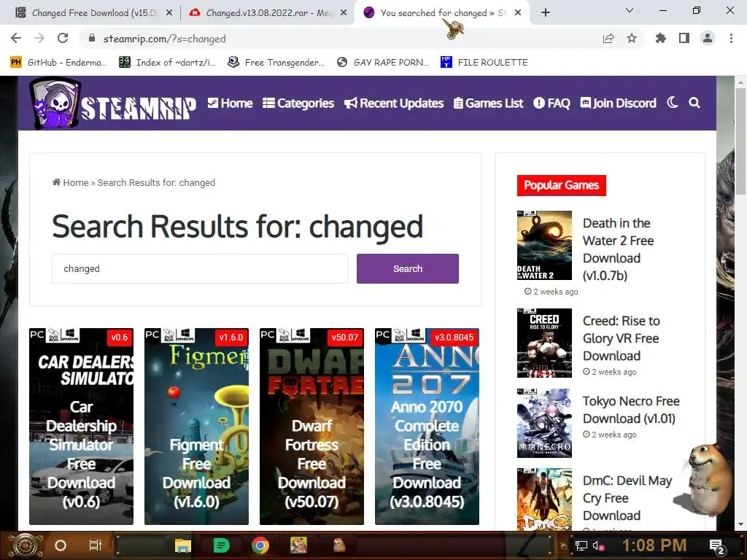Viewport: 747px width, 560px height.
Task: Open GitHub - Enderma bookmark
Action: click(x=59, y=63)
